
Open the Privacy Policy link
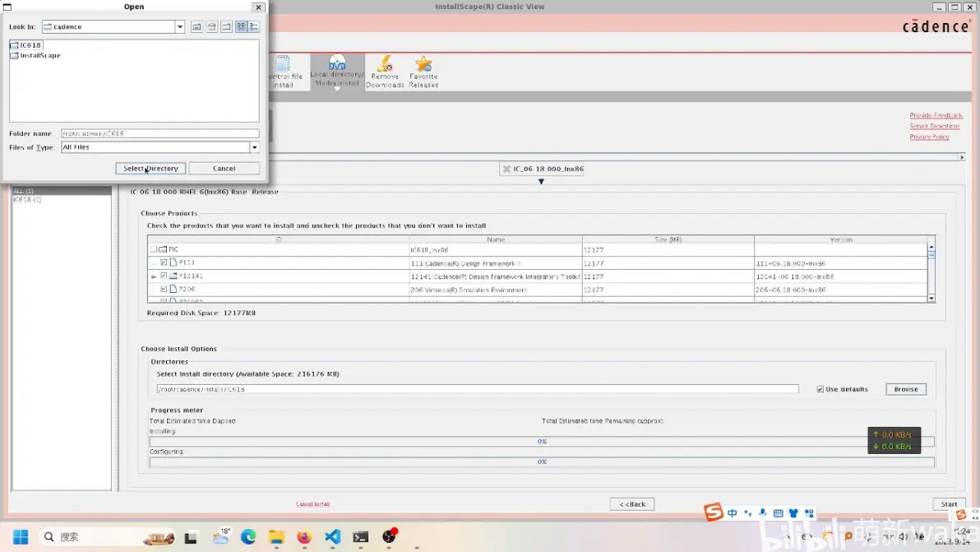click(x=929, y=137)
